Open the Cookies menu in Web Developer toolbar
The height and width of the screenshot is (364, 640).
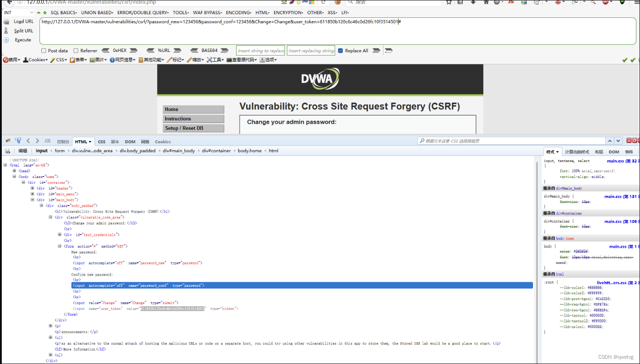coord(35,59)
